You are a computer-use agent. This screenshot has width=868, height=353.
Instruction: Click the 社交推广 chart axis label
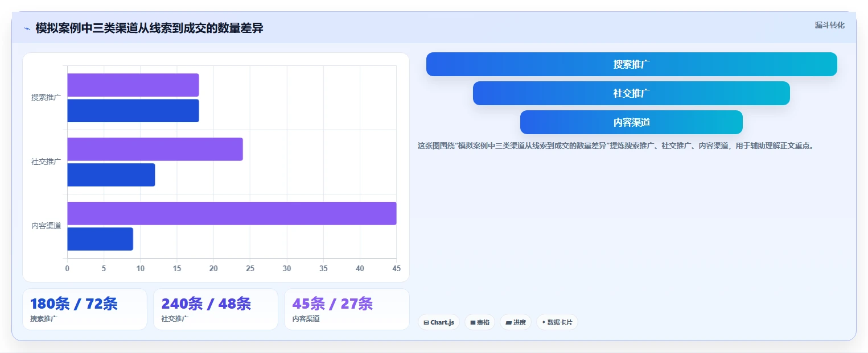(46, 162)
